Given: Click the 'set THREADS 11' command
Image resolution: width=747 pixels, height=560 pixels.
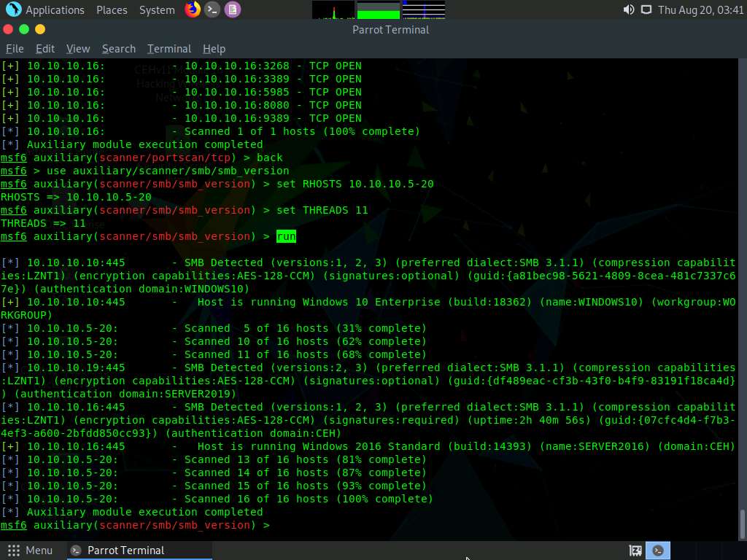Looking at the screenshot, I should [x=322, y=210].
